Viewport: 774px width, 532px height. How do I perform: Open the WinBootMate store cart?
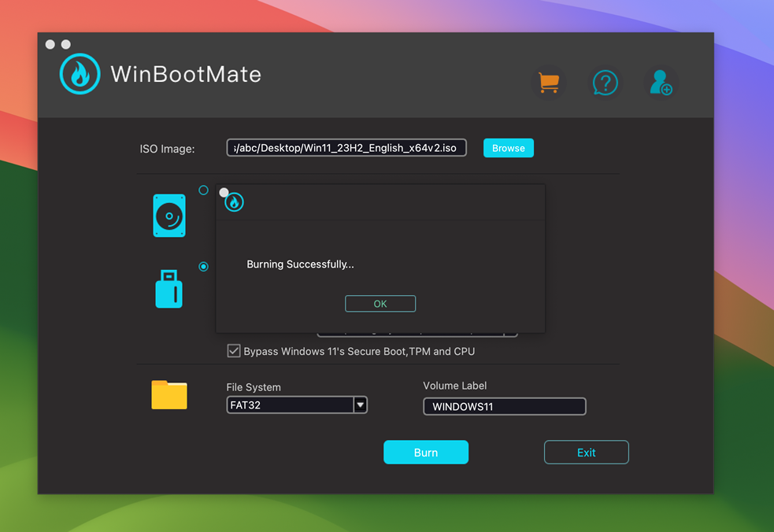click(549, 82)
